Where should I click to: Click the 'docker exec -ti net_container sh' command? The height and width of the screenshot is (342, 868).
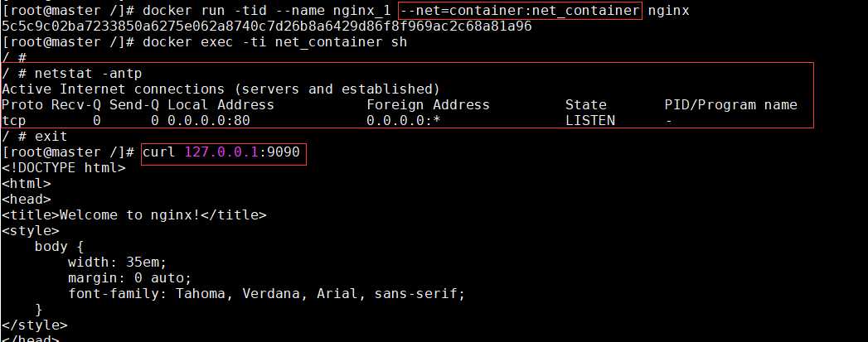pyautogui.click(x=274, y=41)
